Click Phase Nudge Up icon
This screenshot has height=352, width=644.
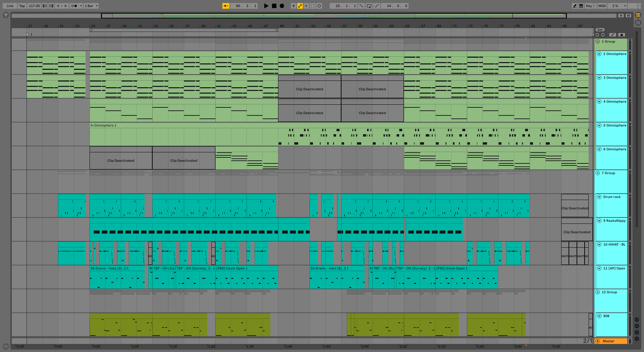coord(51,6)
